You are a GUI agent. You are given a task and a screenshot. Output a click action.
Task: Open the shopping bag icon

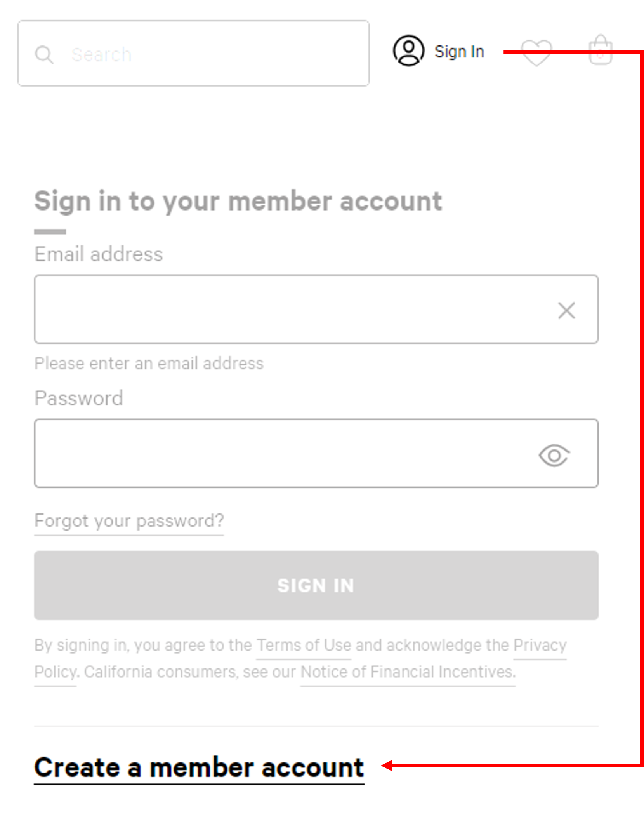tap(600, 50)
